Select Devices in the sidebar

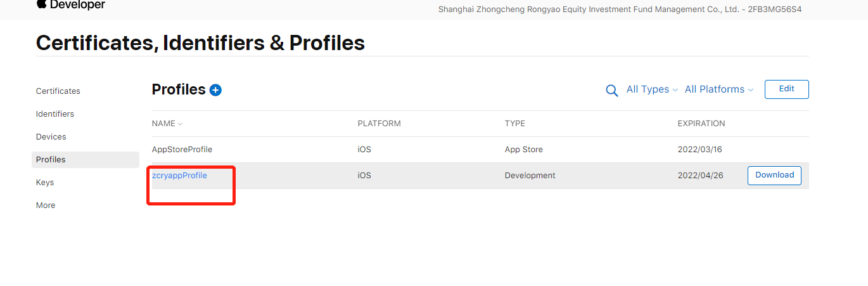click(51, 137)
